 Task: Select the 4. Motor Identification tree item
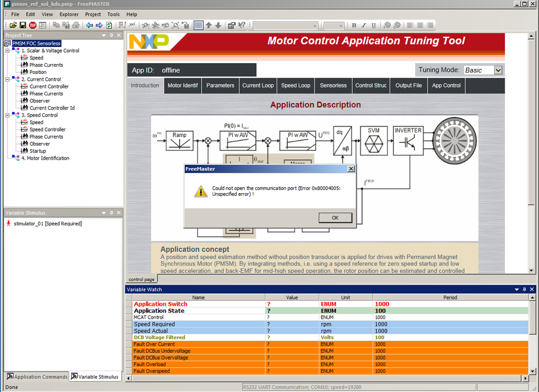point(45,158)
